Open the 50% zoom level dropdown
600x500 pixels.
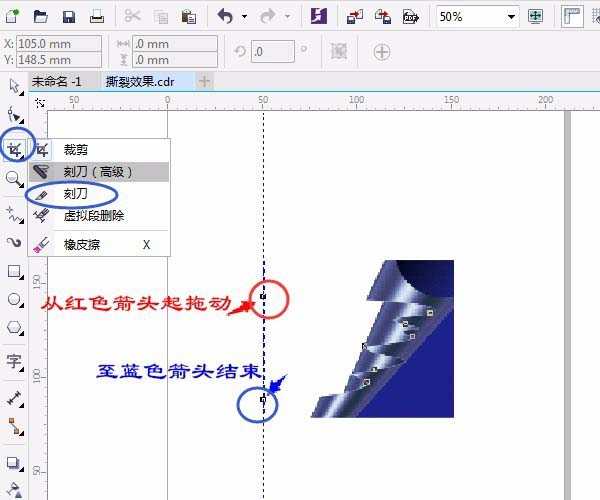click(511, 17)
